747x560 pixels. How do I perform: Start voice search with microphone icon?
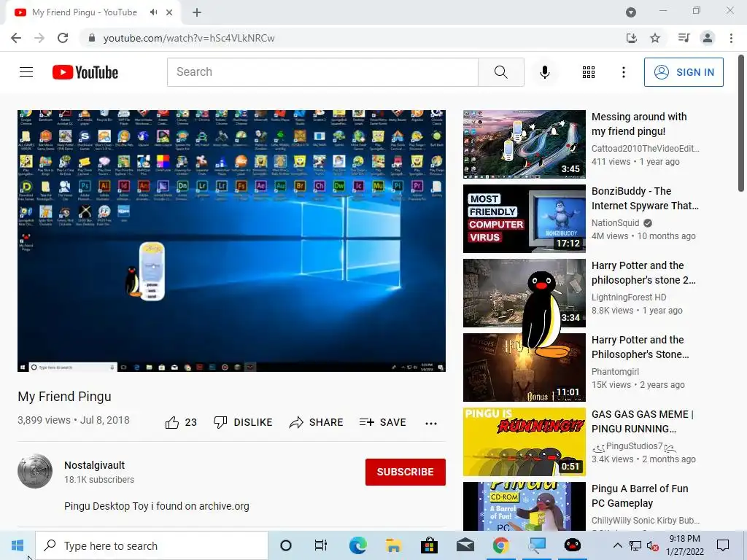point(544,72)
